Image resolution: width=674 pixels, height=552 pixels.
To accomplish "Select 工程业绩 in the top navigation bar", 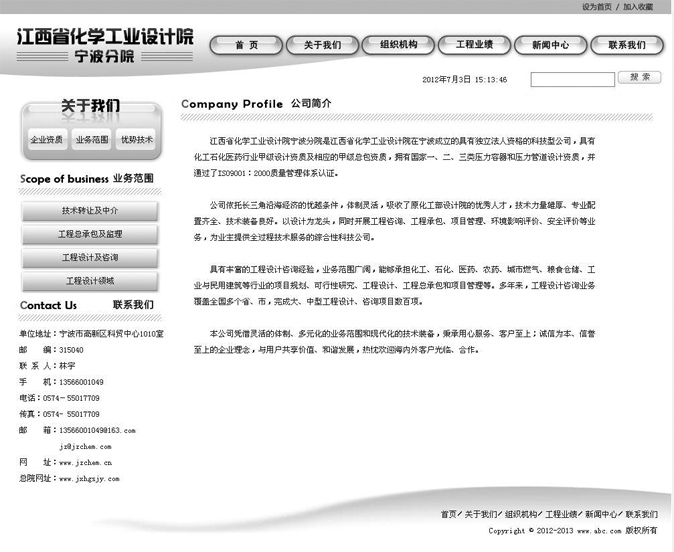I will coord(474,45).
